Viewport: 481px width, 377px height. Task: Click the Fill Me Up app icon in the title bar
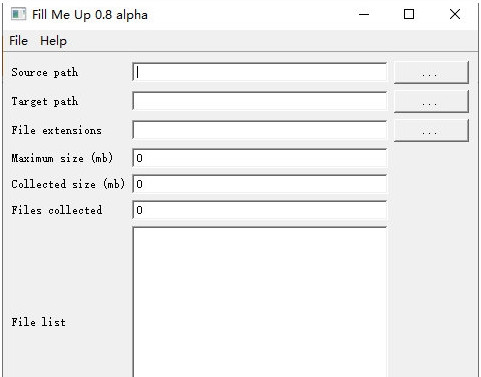point(18,14)
